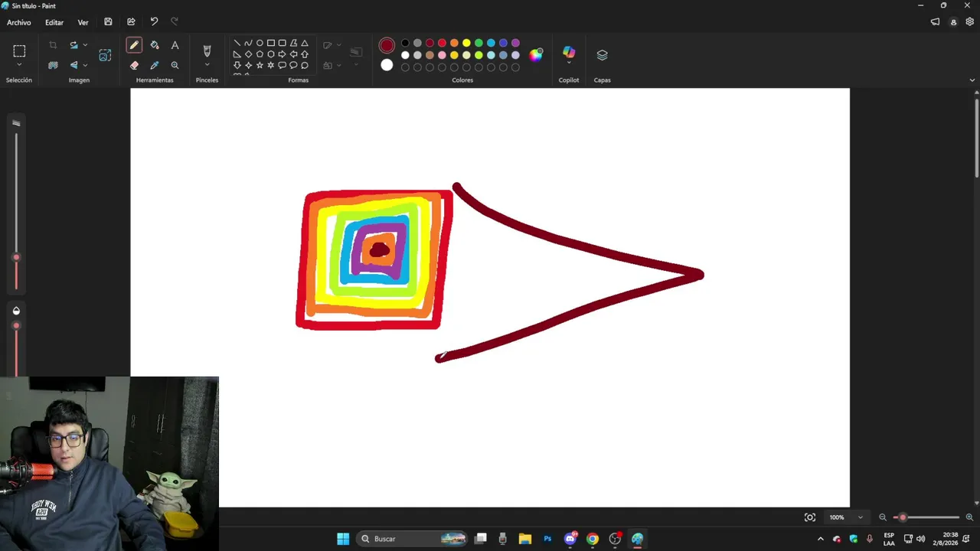Click the fit-to-window screenshot icon
980x551 pixels.
pos(810,517)
